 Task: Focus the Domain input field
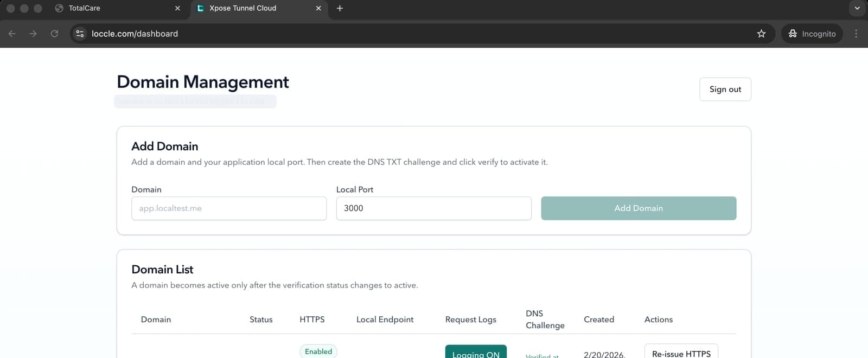tap(229, 208)
